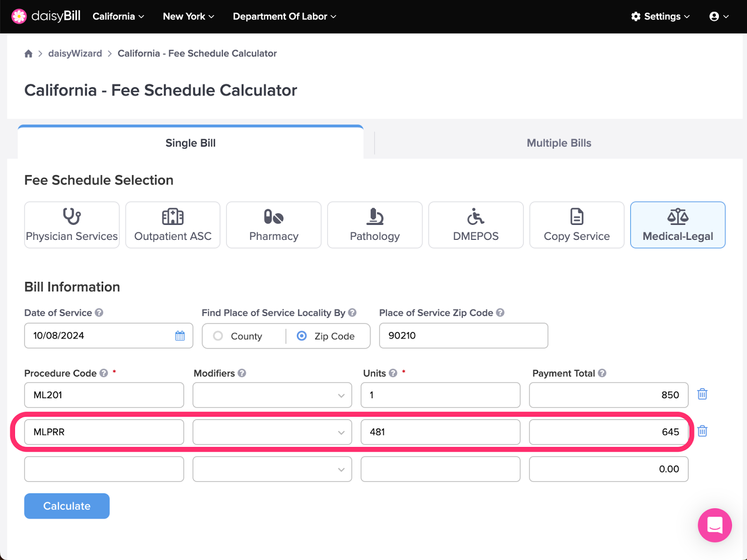Delete the ML201 procedure row

[x=702, y=394]
